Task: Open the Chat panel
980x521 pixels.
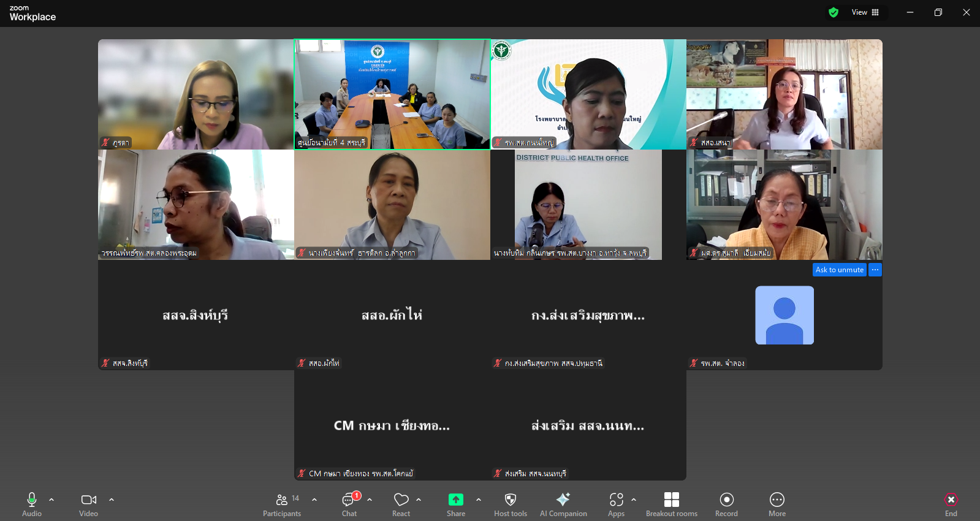Action: (x=349, y=504)
